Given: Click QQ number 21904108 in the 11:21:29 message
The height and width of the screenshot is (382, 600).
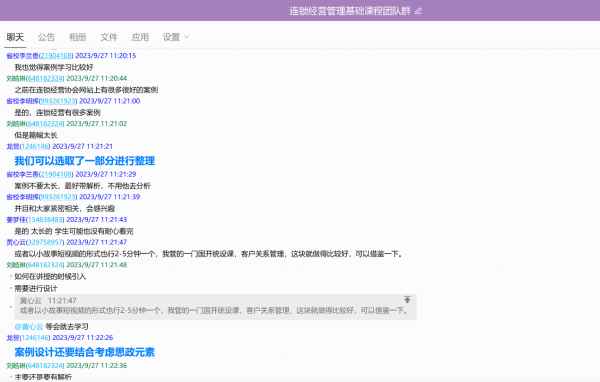Looking at the screenshot, I should [56, 174].
